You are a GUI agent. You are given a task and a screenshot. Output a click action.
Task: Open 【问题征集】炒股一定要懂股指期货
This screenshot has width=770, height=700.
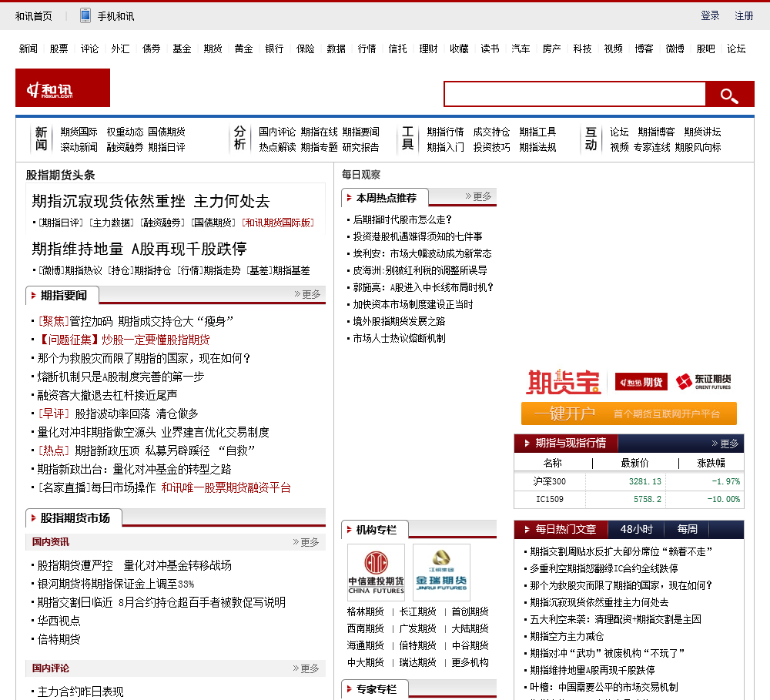(124, 340)
